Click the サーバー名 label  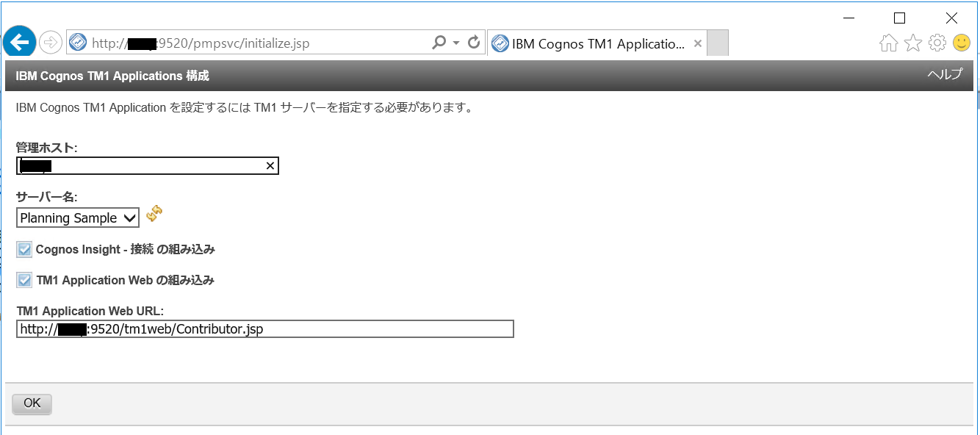[x=46, y=198]
